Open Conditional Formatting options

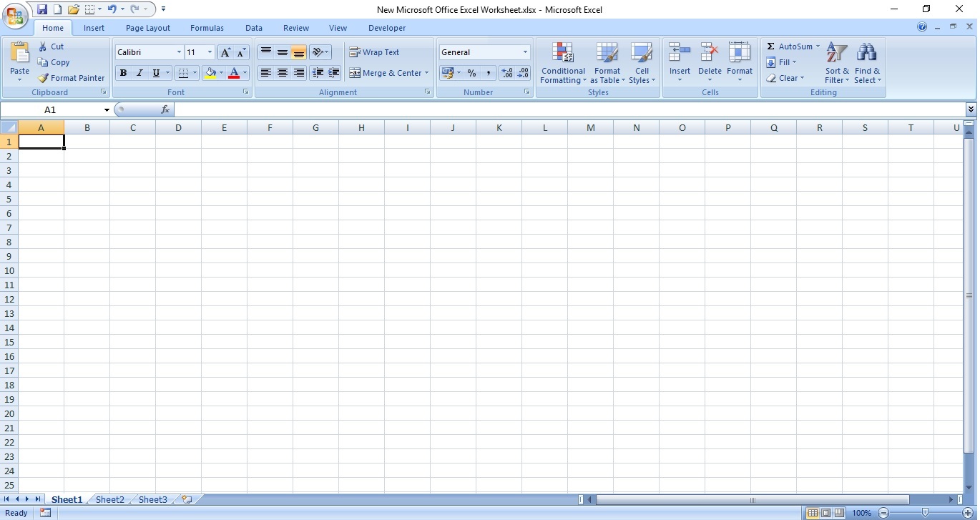pos(563,63)
